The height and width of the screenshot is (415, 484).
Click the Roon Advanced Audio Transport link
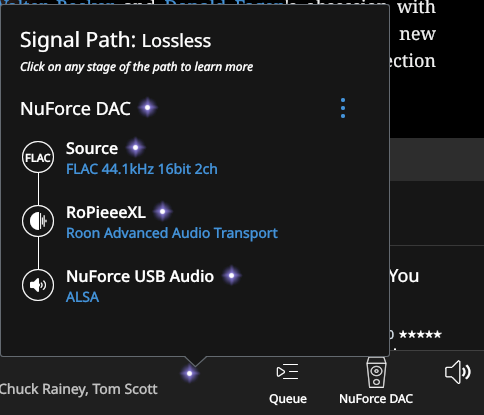[172, 233]
